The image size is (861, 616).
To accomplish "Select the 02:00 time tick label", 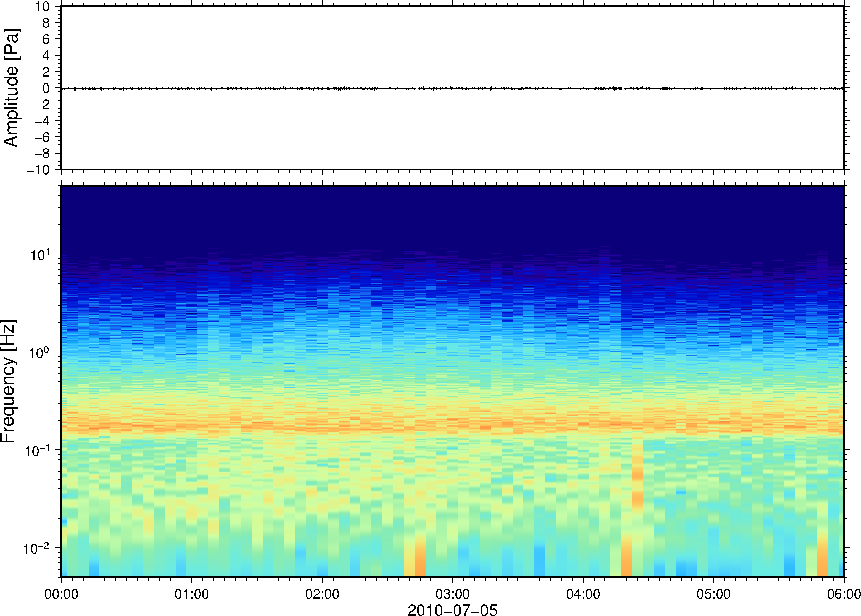I will click(x=322, y=594).
